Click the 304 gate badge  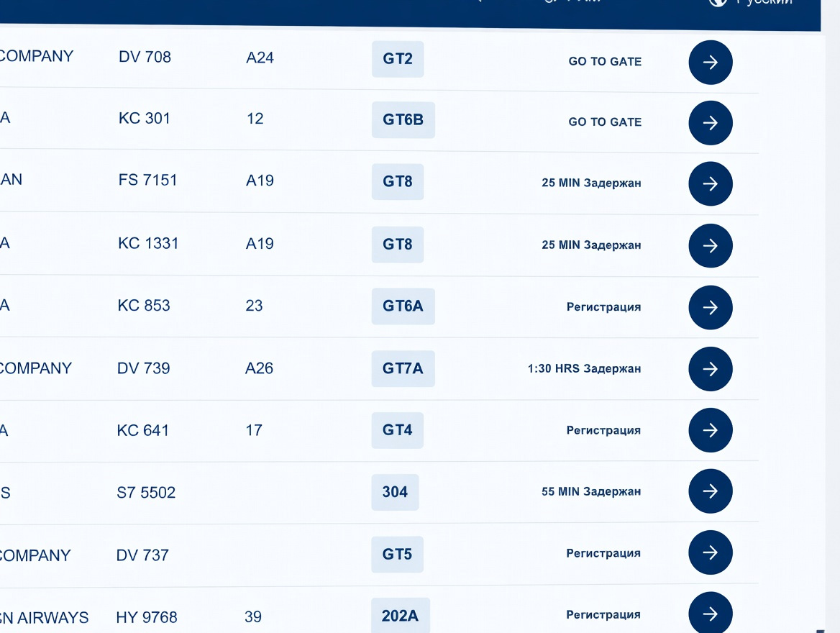coord(395,492)
